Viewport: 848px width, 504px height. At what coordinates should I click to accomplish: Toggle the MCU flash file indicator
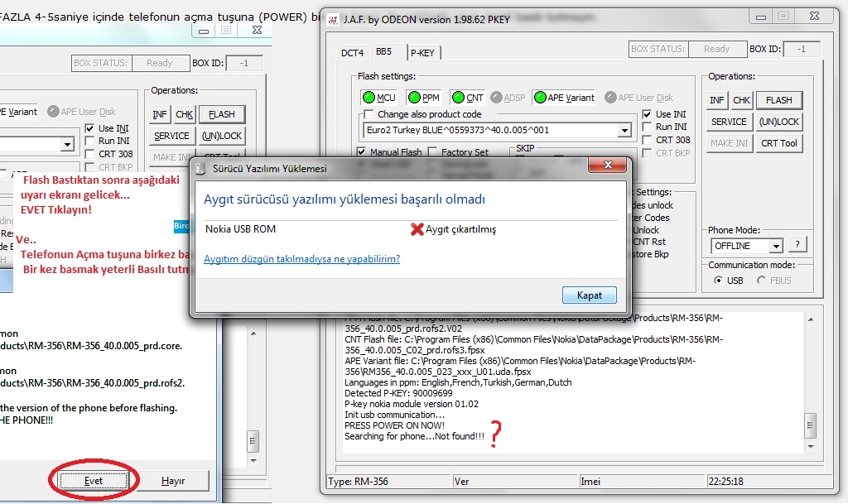(378, 97)
